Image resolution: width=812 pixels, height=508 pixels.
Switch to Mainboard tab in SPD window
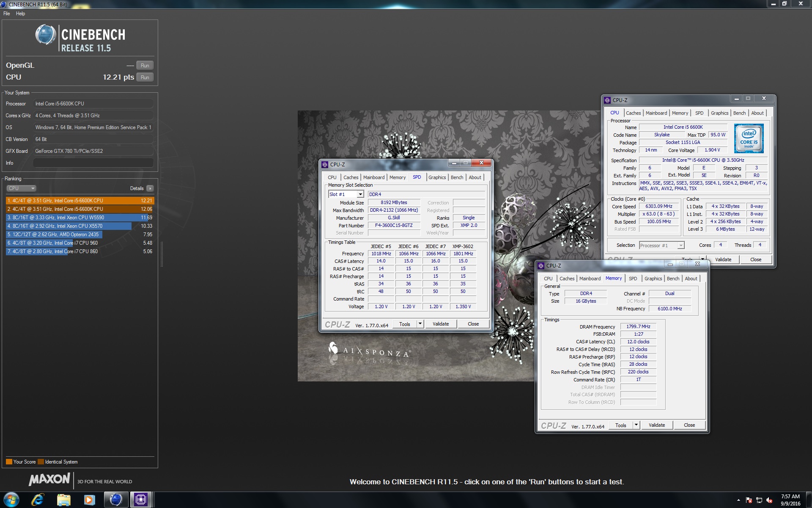[374, 177]
